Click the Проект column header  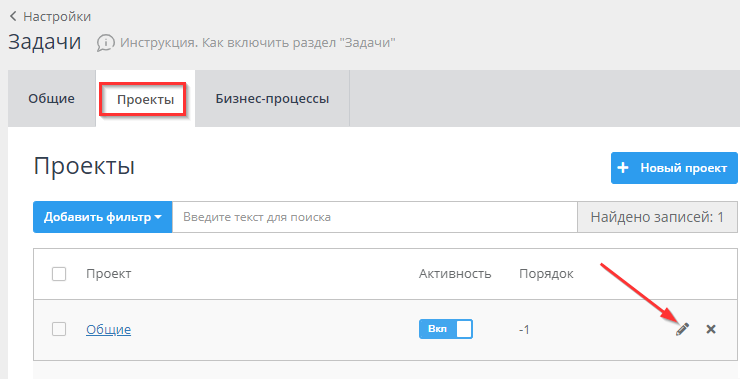(x=109, y=274)
